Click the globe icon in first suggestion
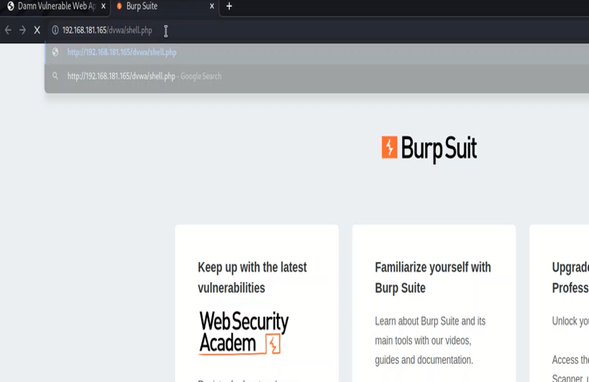Image resolution: width=589 pixels, height=382 pixels. click(x=55, y=52)
